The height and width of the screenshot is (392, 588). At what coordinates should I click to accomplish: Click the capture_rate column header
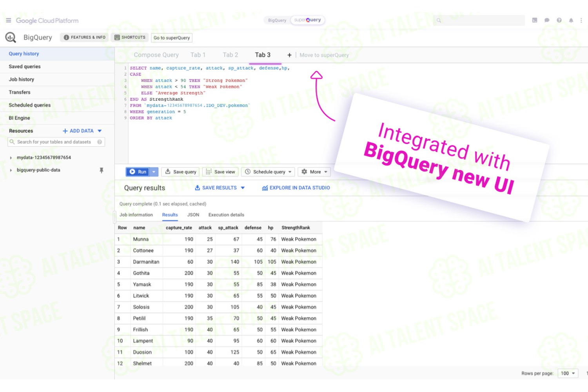coord(179,228)
